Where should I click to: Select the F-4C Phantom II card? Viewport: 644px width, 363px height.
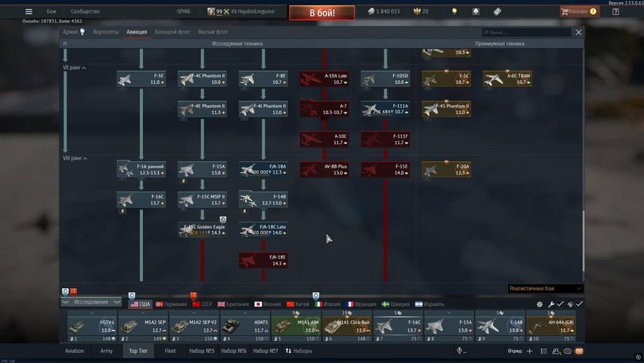pos(202,79)
